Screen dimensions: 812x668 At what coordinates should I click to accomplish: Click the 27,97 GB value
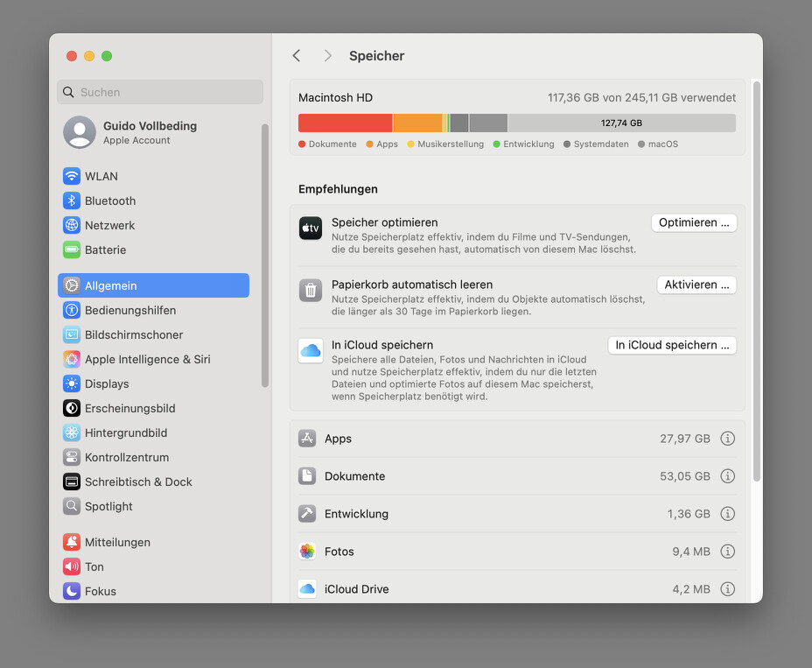click(684, 439)
